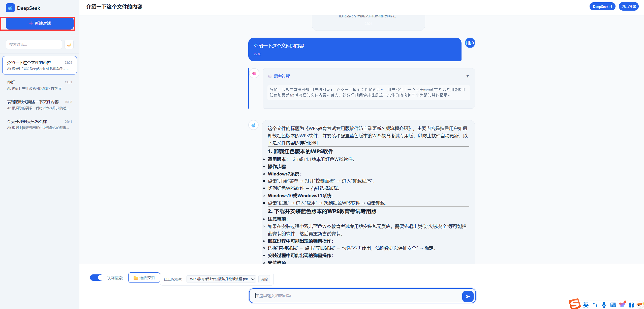The width and height of the screenshot is (644, 309).
Task: Open Sogou skin shirt icon
Action: point(622,305)
